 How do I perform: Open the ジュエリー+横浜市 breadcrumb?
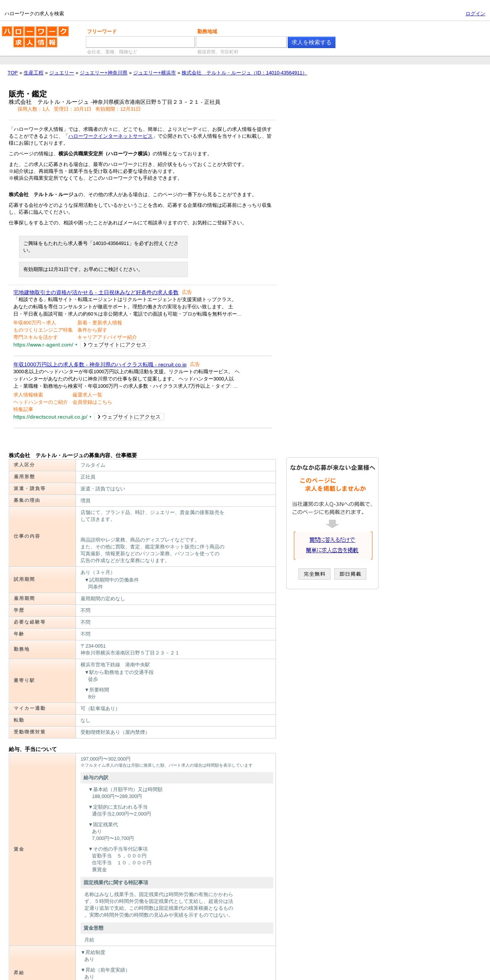(x=155, y=73)
